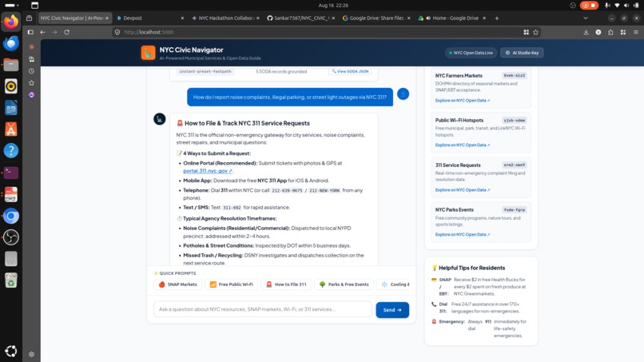
Task: Open the sidebar Bookmarks star icon
Action: coord(32,83)
